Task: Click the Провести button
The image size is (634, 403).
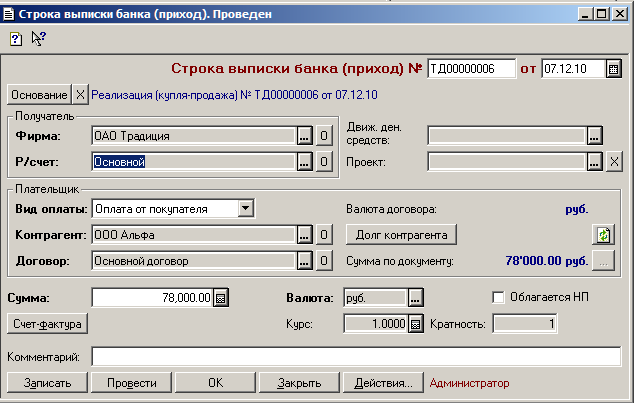Action: click(x=131, y=383)
